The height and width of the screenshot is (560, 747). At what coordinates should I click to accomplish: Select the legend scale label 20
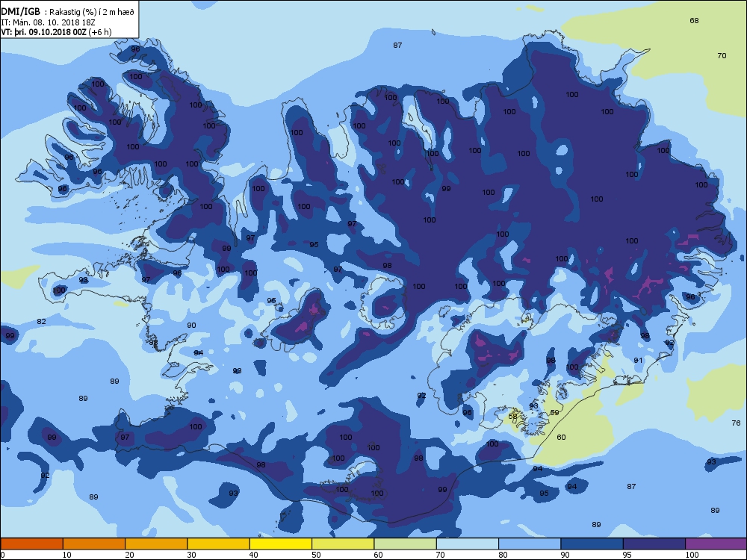tap(129, 555)
